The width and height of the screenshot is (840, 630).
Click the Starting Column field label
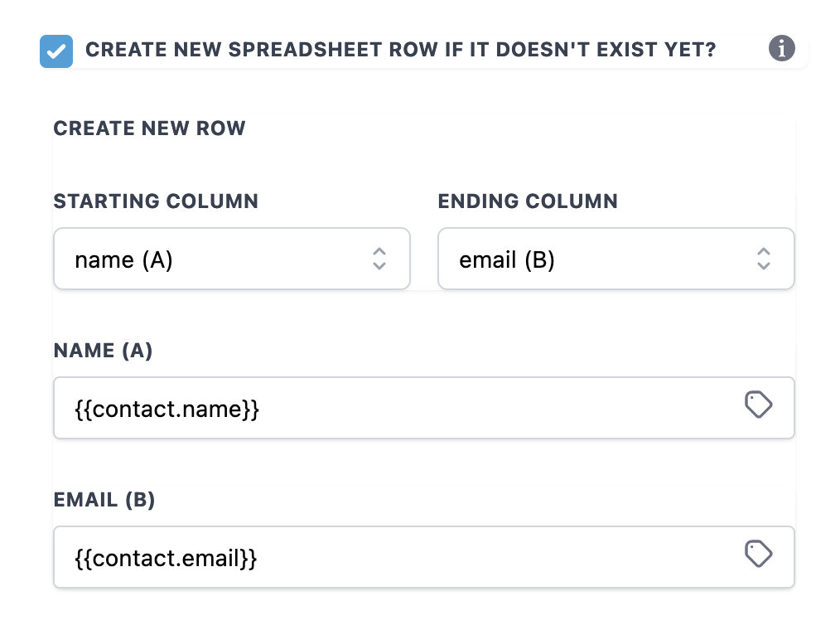[x=156, y=201]
